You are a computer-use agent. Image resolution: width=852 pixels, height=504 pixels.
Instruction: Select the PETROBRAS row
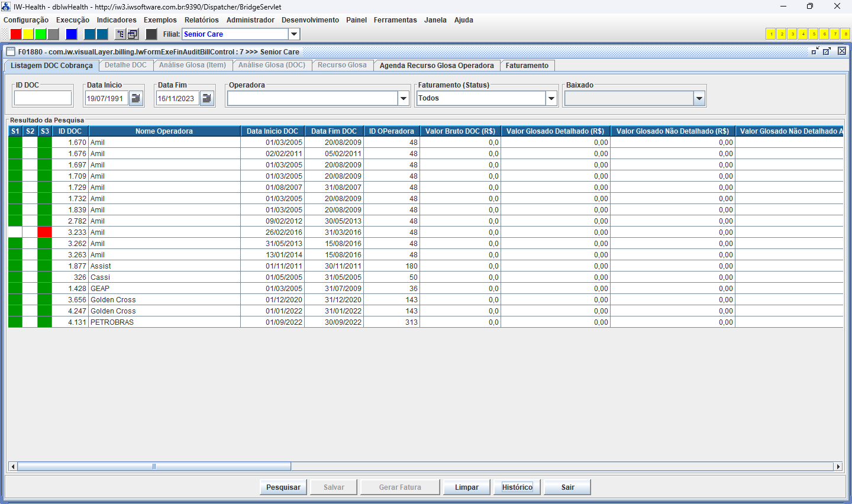(x=425, y=322)
